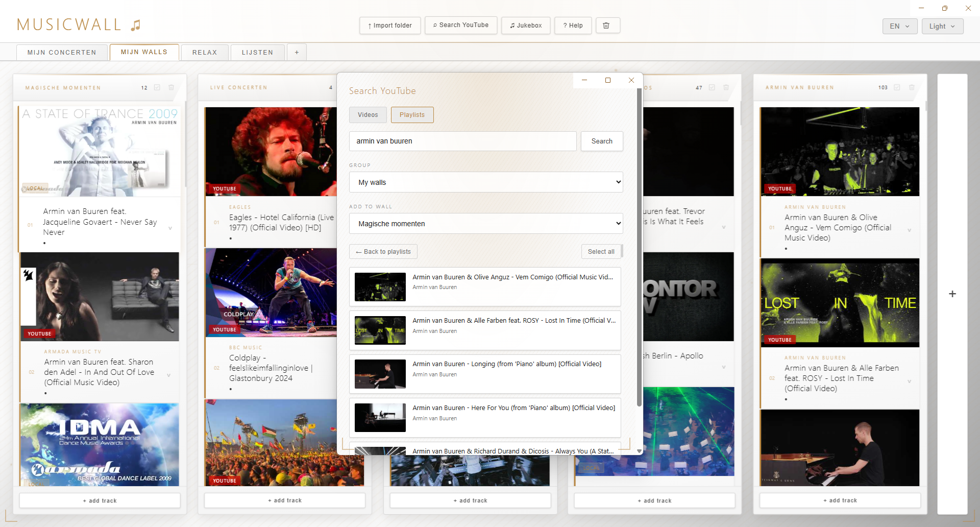980x527 pixels.
Task: Add a new wall tab with plus
Action: pos(297,52)
